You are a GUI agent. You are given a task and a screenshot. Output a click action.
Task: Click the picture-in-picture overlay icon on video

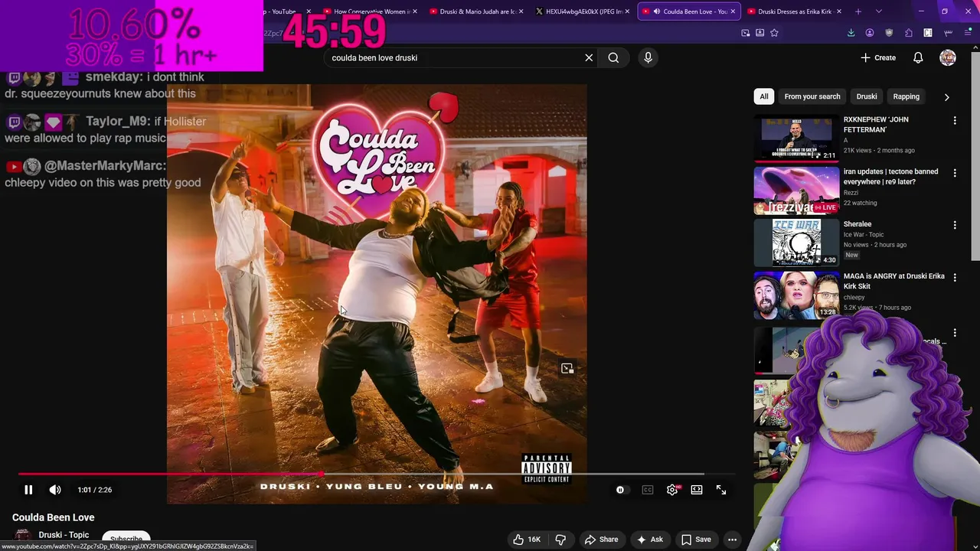pyautogui.click(x=567, y=368)
